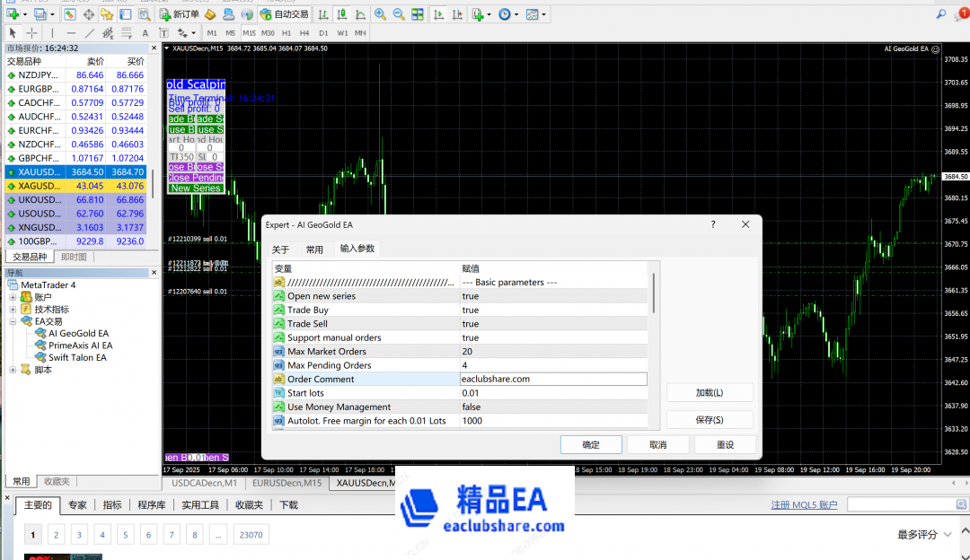This screenshot has width=970, height=560.
Task: Click the Order Comment value field
Action: 552,379
